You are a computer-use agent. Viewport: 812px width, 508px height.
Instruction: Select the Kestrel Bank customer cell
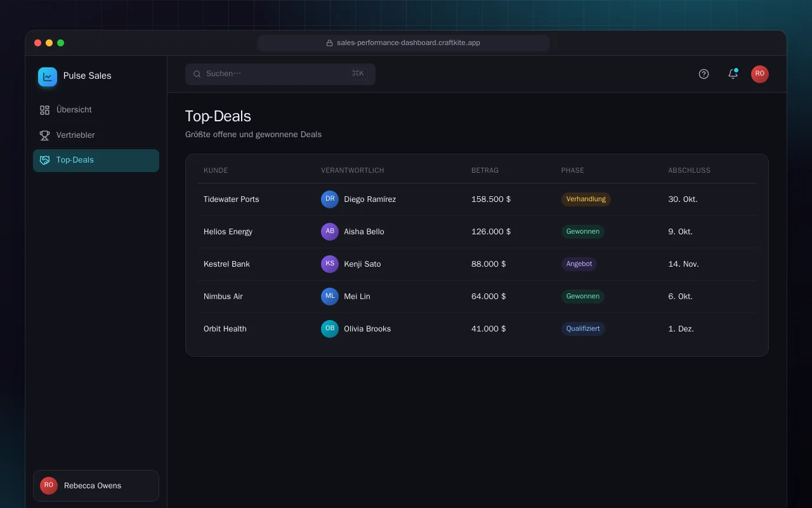pos(226,264)
